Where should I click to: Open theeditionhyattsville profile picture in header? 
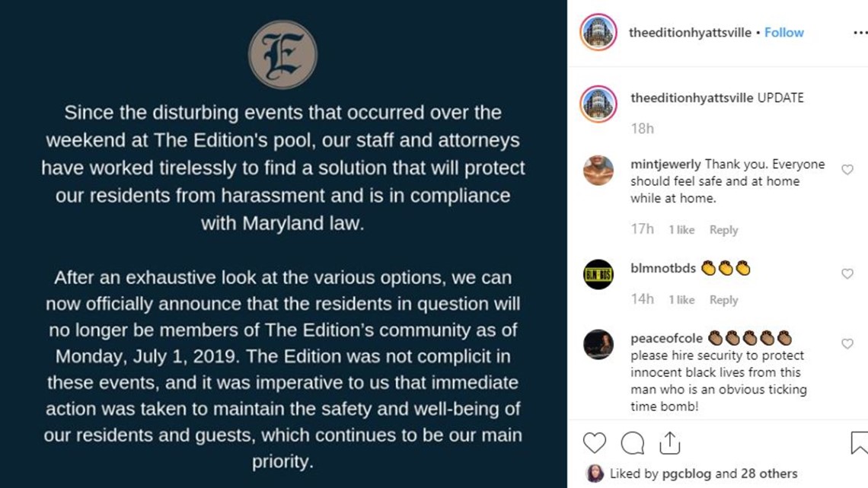pos(598,32)
